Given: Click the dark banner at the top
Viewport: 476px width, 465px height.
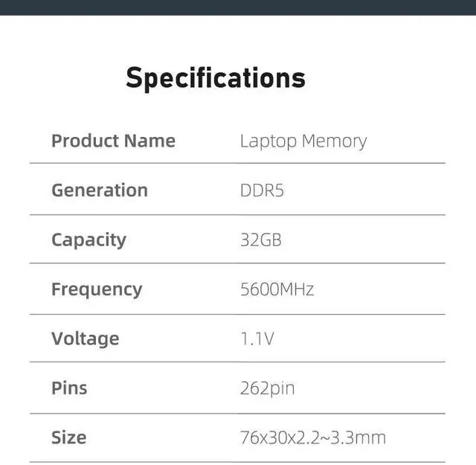Looking at the screenshot, I should (238, 7).
